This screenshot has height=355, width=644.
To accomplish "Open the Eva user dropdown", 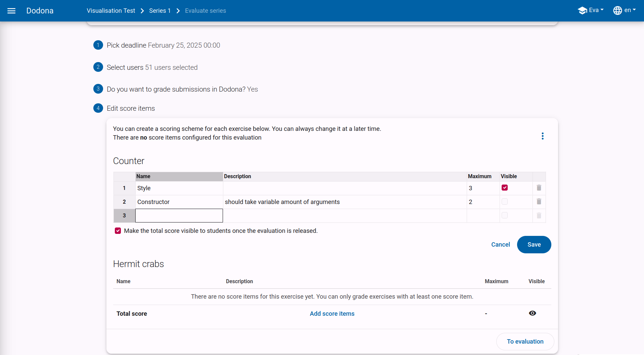I will coord(591,10).
